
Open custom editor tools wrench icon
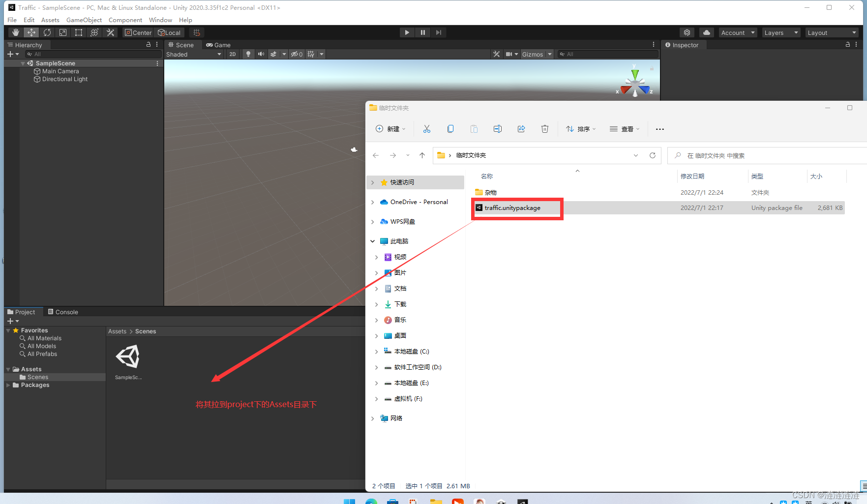110,32
